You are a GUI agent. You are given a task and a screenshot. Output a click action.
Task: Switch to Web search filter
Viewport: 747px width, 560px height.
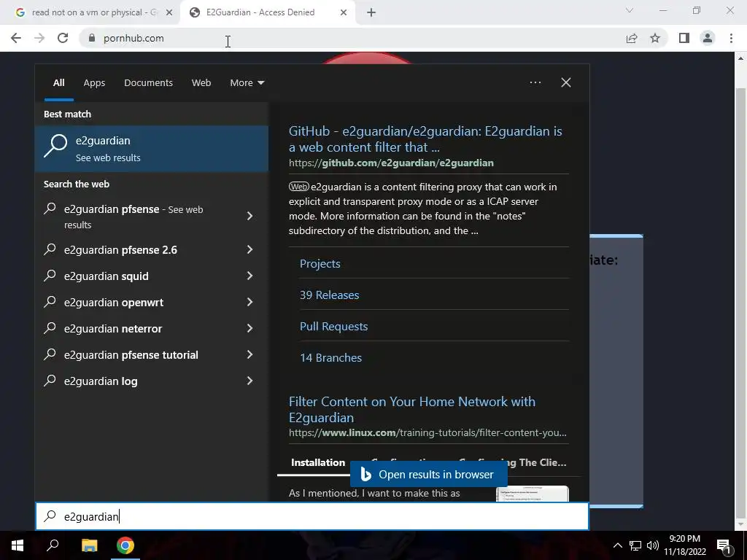tap(201, 83)
